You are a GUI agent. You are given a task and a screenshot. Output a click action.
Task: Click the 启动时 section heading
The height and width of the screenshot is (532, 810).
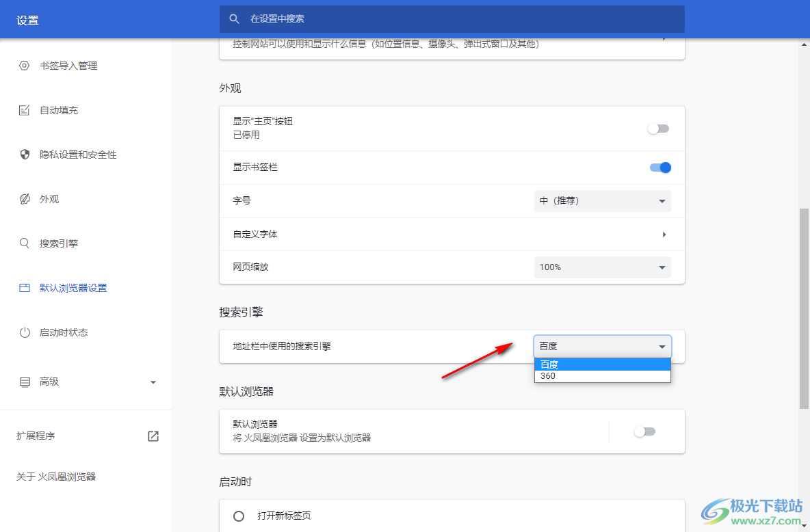click(x=235, y=482)
